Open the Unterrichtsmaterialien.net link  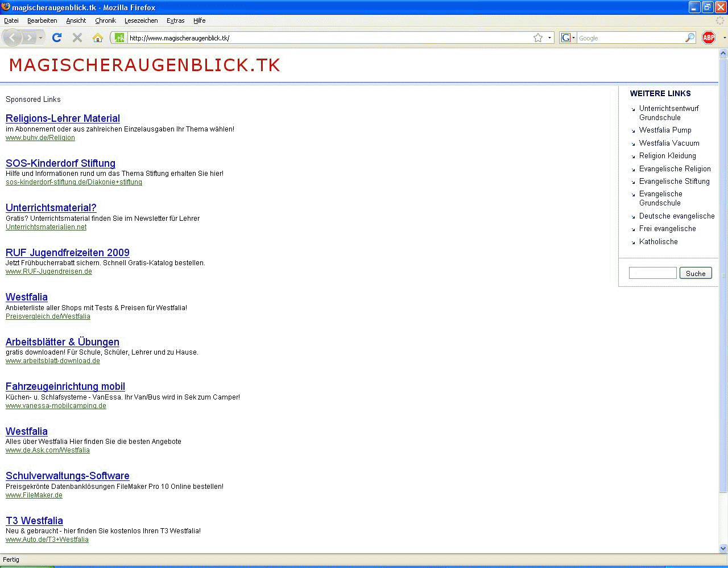pos(46,227)
